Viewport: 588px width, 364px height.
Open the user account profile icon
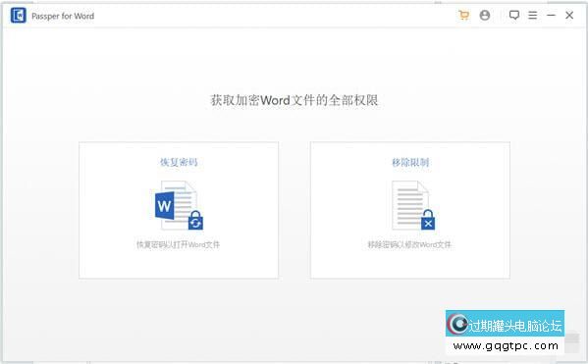pyautogui.click(x=485, y=16)
